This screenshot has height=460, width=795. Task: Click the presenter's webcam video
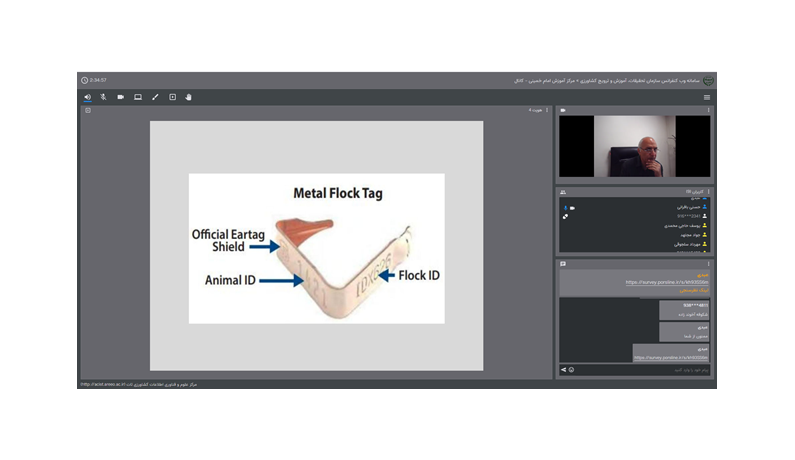pyautogui.click(x=634, y=146)
